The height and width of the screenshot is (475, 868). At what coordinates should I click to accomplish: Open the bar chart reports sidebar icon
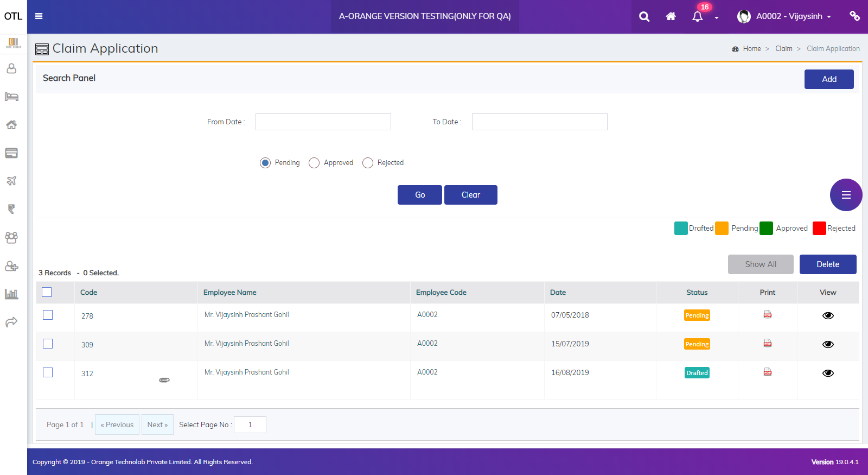click(x=11, y=294)
